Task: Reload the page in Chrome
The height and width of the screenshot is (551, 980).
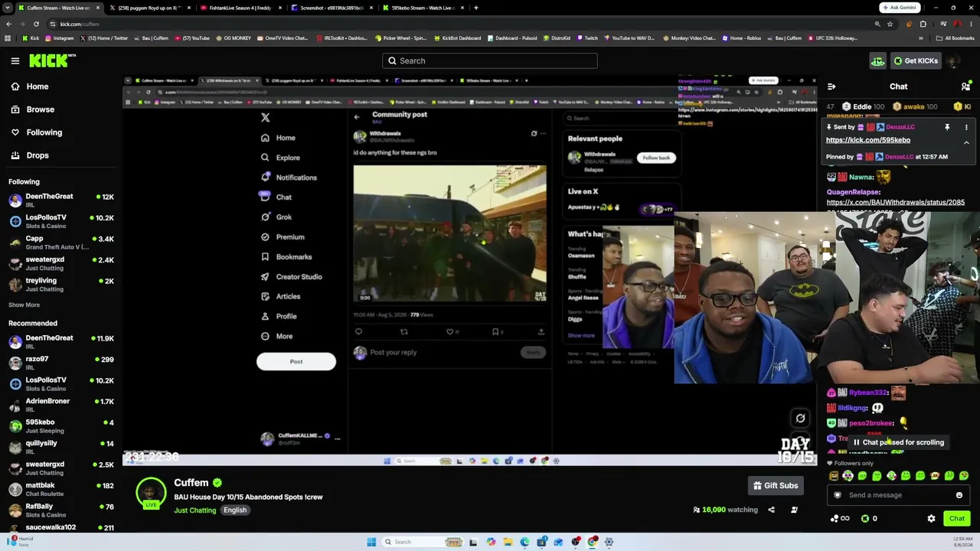Action: pyautogui.click(x=36, y=24)
